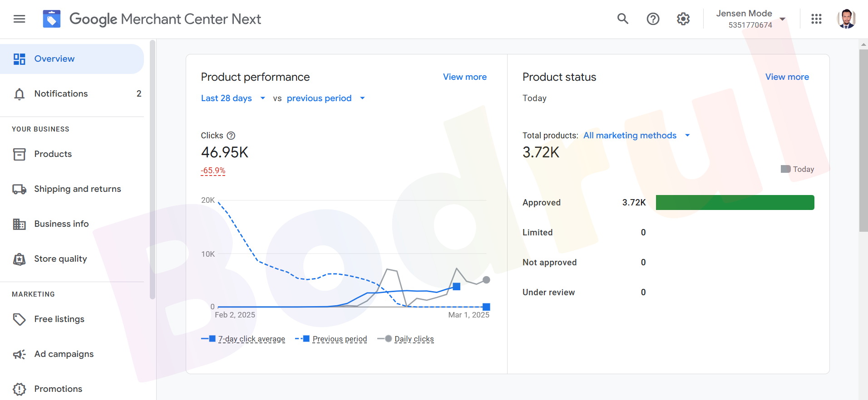Viewport: 868px width, 400px height.
Task: Open the All marketing methods dropdown
Action: [x=636, y=136]
